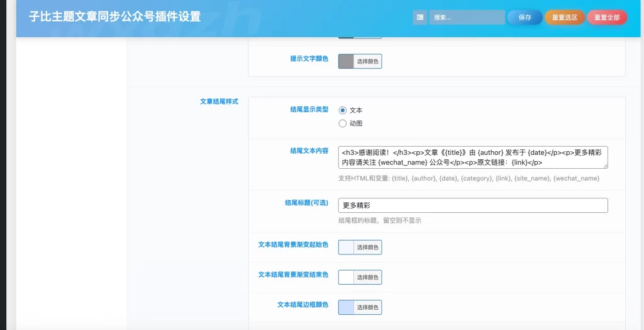
Task: Focus the 搜索 search field in header
Action: [x=467, y=18]
